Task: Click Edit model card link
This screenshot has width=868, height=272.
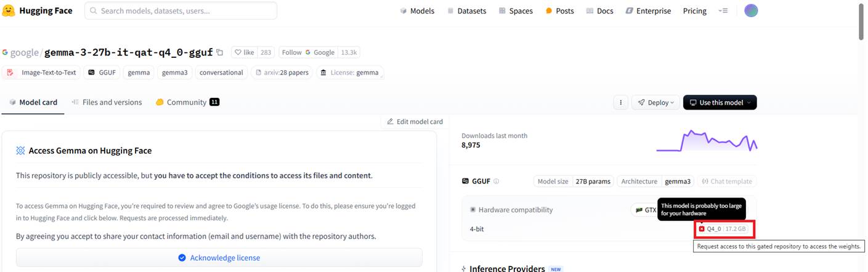Action: tap(415, 122)
